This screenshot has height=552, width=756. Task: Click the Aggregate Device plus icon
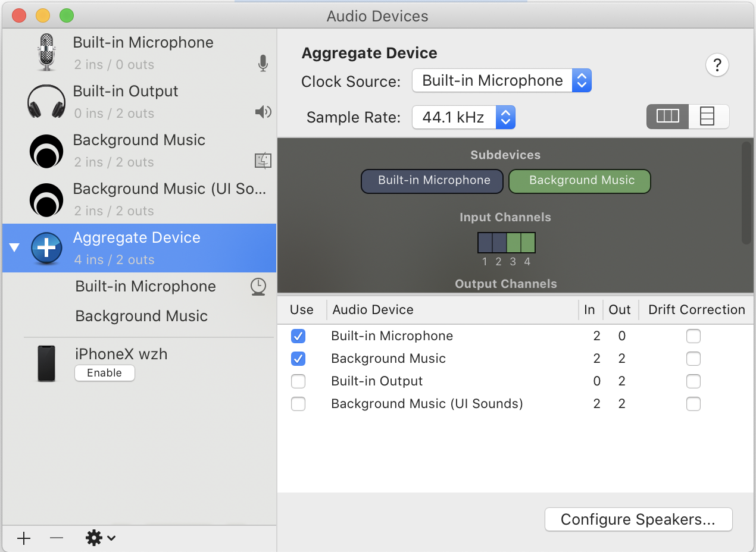pyautogui.click(x=46, y=248)
